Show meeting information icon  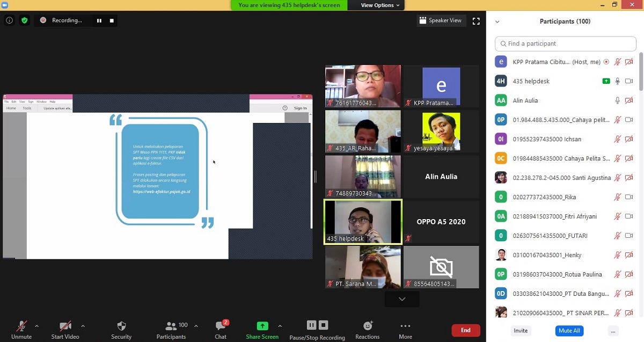tap(9, 20)
